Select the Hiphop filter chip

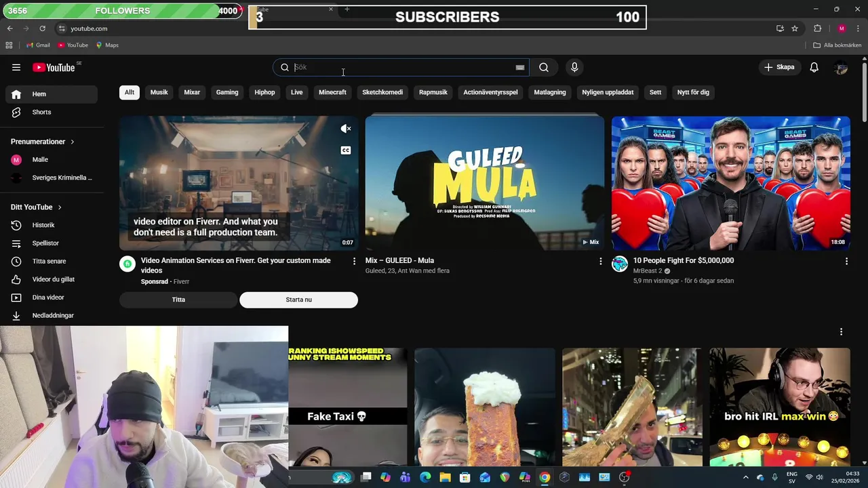tap(264, 92)
